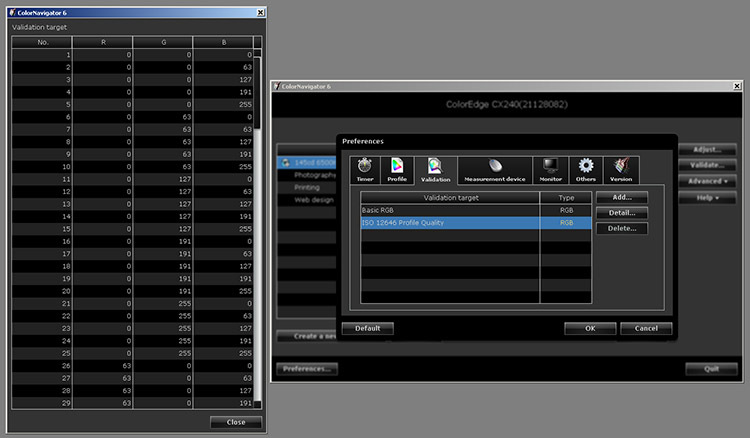Click the Detail... button
This screenshot has width=750, height=438.
pos(622,213)
